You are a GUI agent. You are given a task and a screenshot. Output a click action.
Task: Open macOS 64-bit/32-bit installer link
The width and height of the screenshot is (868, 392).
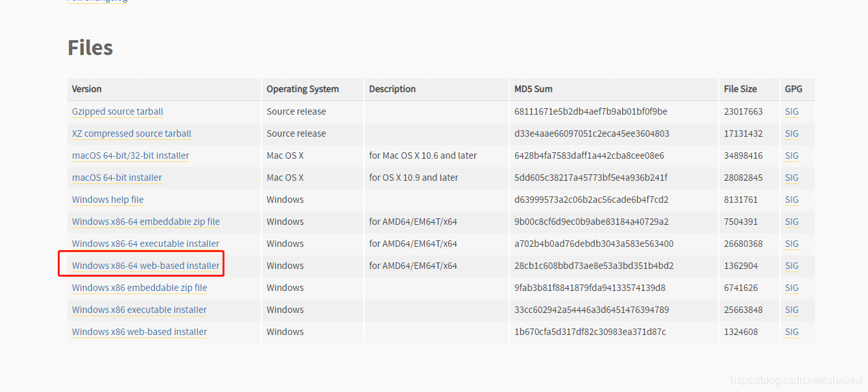coord(130,156)
